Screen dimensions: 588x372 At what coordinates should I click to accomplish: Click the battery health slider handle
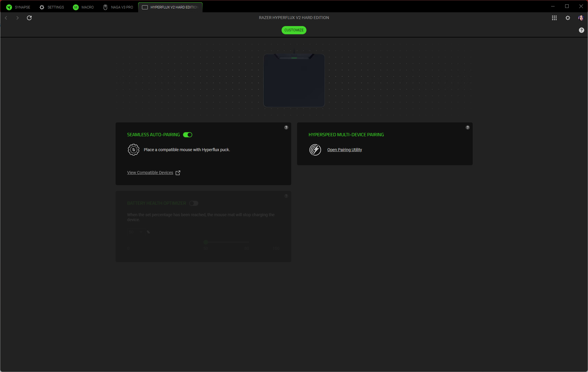click(206, 242)
